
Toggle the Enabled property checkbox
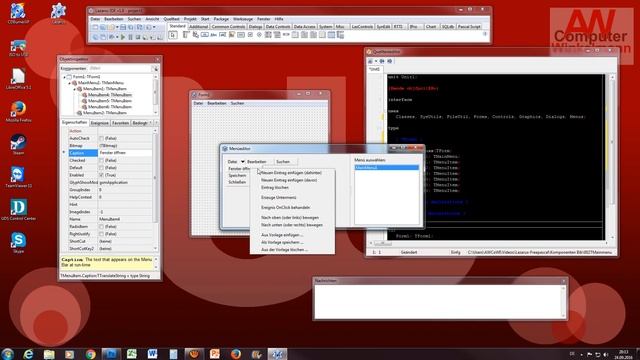click(x=101, y=175)
